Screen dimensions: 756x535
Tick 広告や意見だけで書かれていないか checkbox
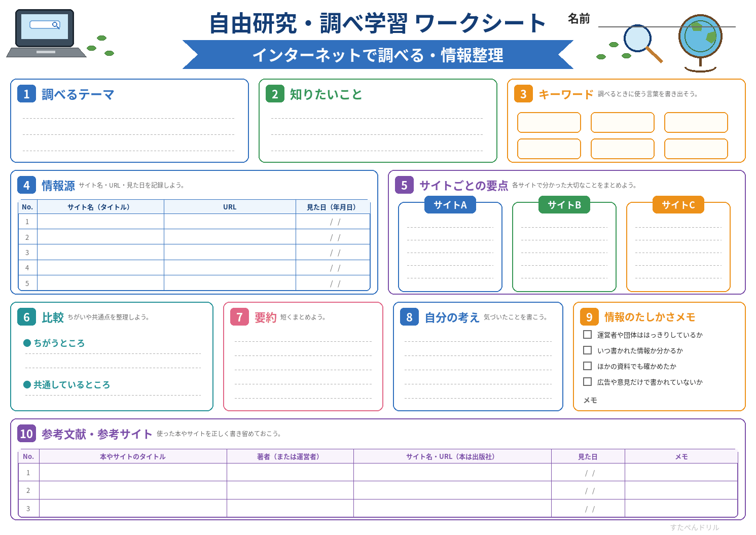(x=588, y=382)
